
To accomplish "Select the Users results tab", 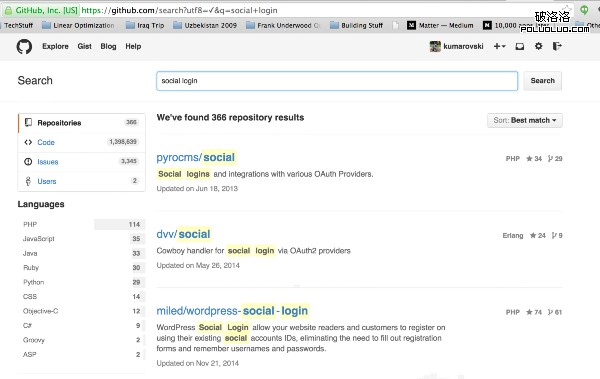I will [x=82, y=181].
